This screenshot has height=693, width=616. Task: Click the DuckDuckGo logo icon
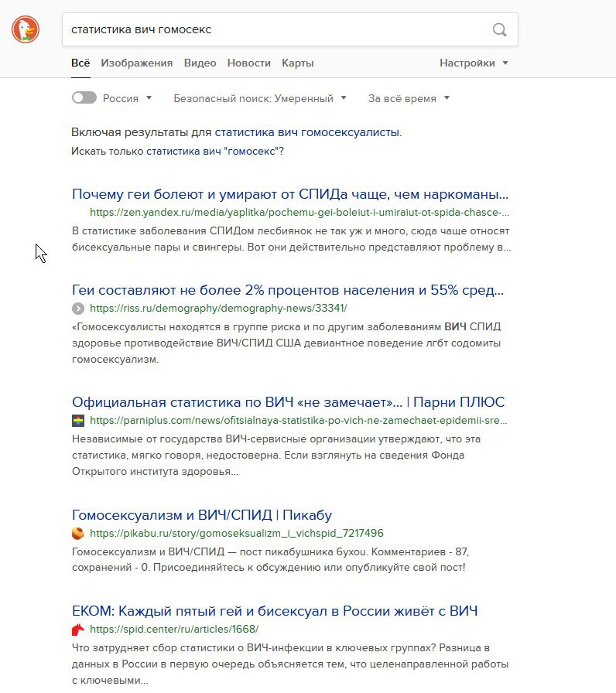(26, 29)
